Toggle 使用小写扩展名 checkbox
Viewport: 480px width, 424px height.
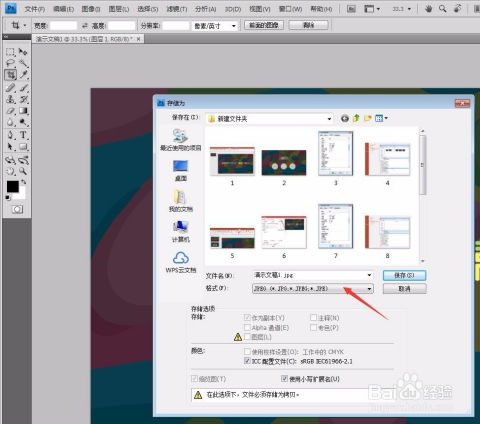(x=284, y=378)
